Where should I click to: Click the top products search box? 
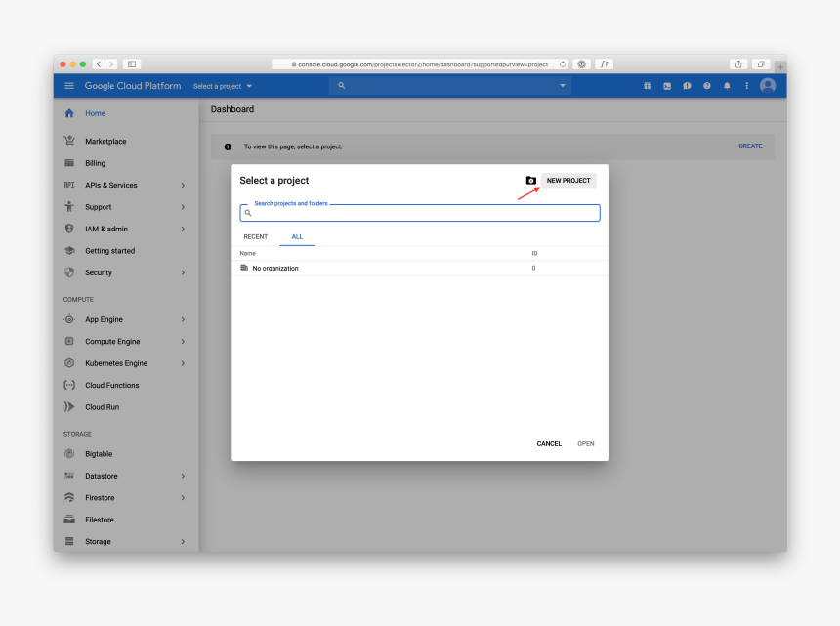coord(450,86)
